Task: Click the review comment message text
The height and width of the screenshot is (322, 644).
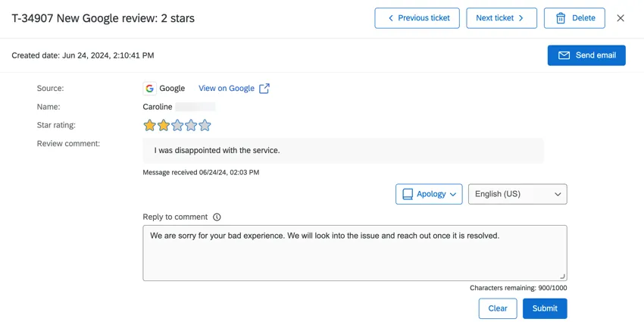Action: pyautogui.click(x=217, y=151)
